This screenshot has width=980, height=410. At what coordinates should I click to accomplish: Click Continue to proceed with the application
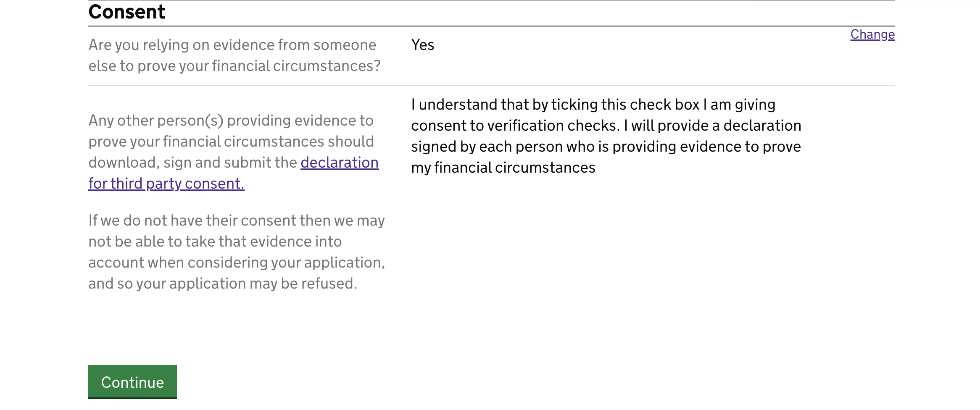pos(132,382)
